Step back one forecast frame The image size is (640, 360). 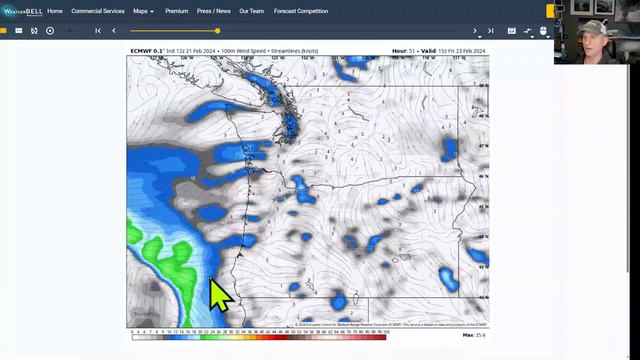(114, 31)
